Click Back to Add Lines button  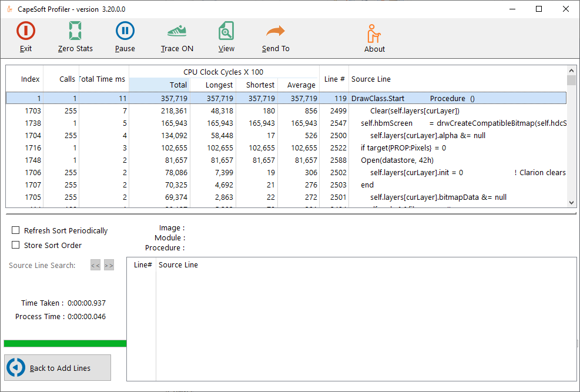[58, 368]
